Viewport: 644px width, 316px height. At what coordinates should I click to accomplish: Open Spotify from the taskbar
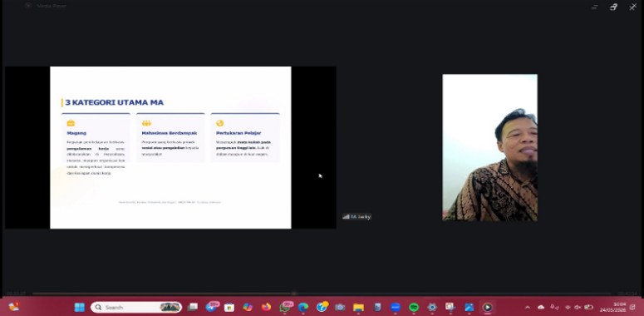coord(414,307)
